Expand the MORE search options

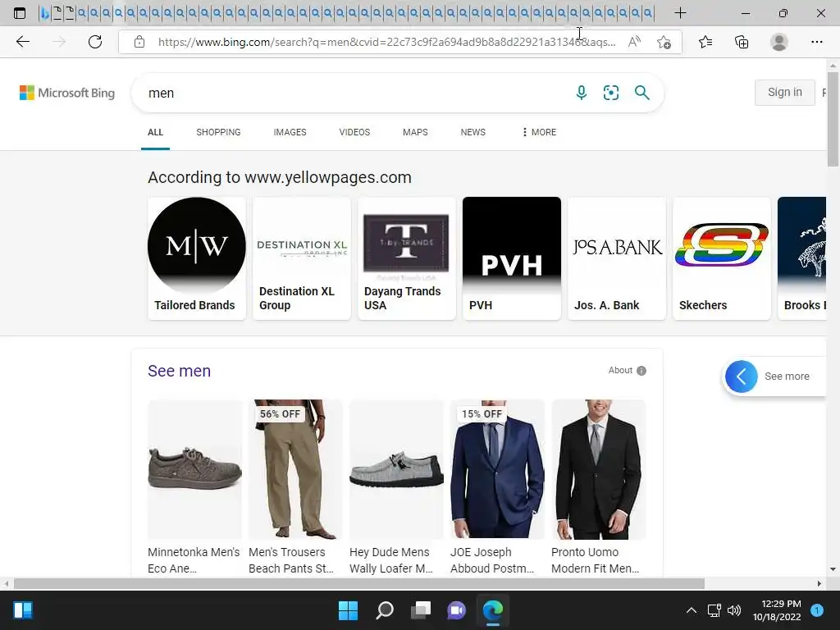point(539,132)
